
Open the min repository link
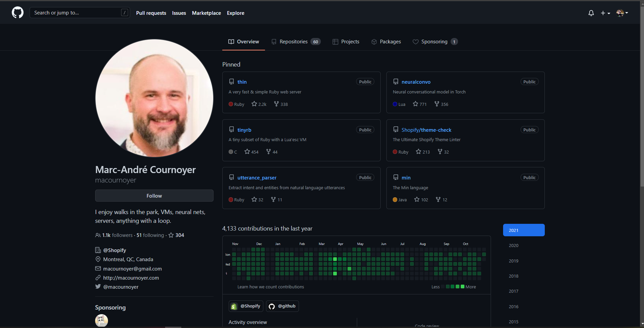point(406,178)
